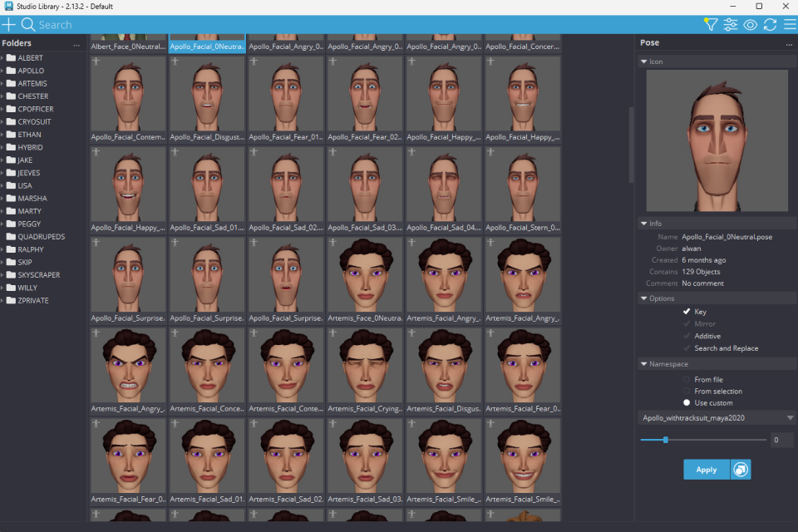Select the Apollo_Facial_Fear_02 pose thumbnail
This screenshot has width=798, height=532.
point(365,94)
